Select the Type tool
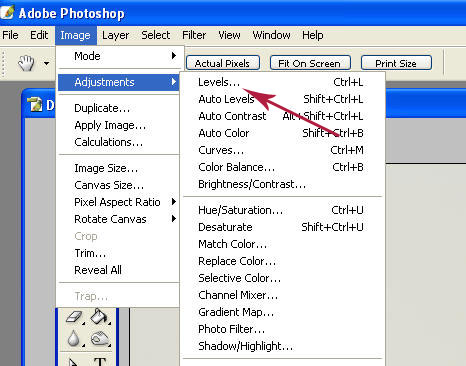466x366 pixels. (100, 361)
